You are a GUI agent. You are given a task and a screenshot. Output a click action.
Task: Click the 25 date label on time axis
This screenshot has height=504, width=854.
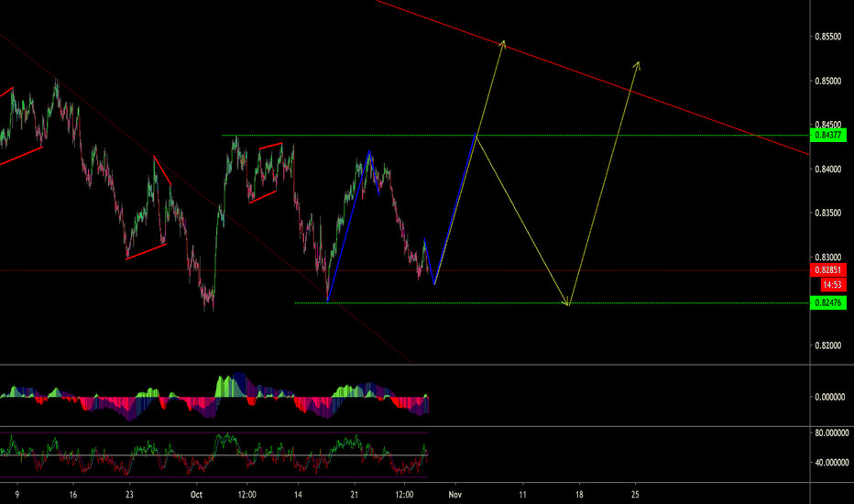click(635, 495)
